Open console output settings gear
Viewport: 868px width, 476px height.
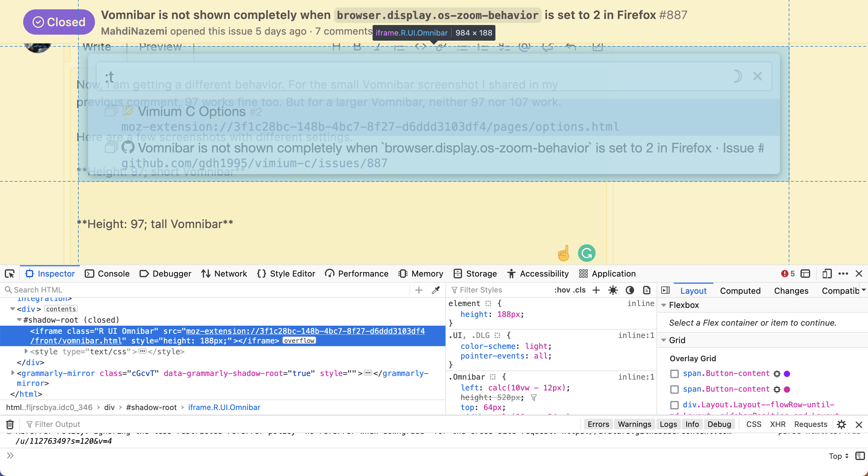(842, 424)
